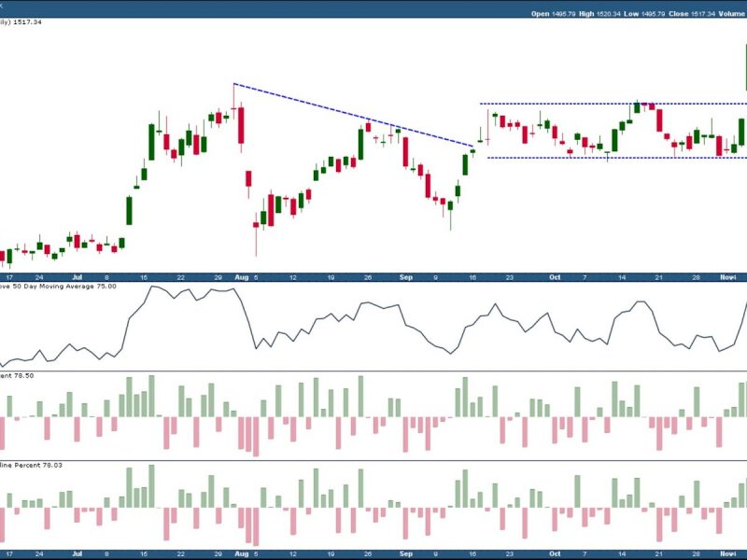The width and height of the screenshot is (747, 560).
Task: Select the Close 1517.34 value
Action: pyautogui.click(x=703, y=14)
